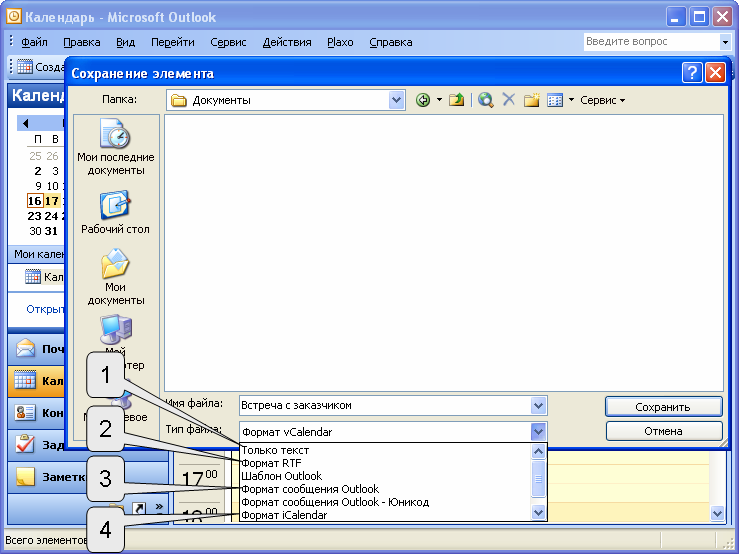739x554 pixels.
Task: Open the Back button history arrow
Action: [439, 100]
